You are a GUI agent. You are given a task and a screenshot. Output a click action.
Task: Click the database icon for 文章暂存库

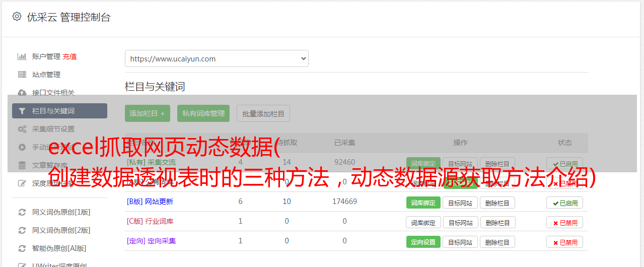pyautogui.click(x=22, y=165)
